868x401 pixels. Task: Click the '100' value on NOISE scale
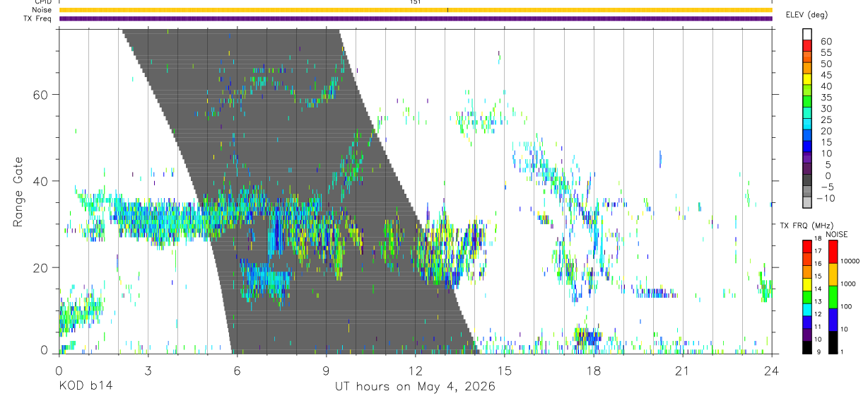pos(847,306)
